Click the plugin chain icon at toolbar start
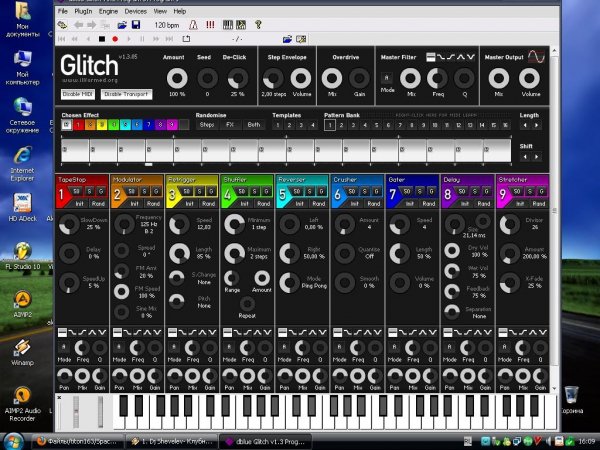 (x=62, y=25)
